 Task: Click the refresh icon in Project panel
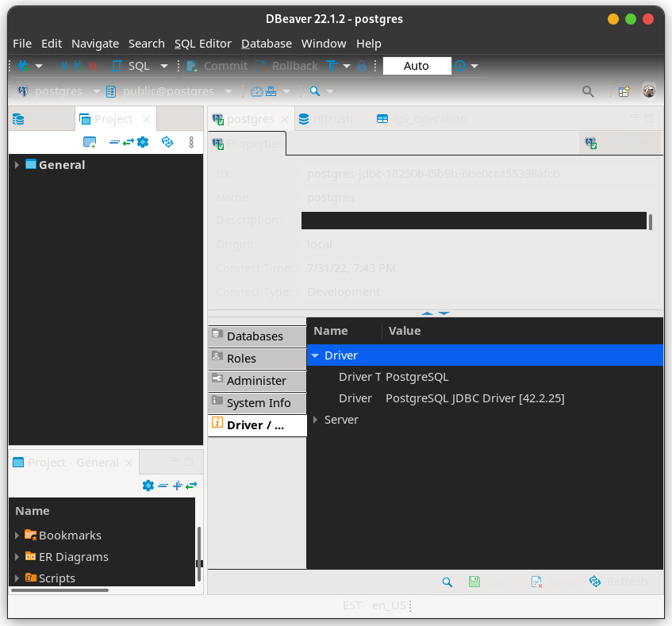pyautogui.click(x=167, y=142)
